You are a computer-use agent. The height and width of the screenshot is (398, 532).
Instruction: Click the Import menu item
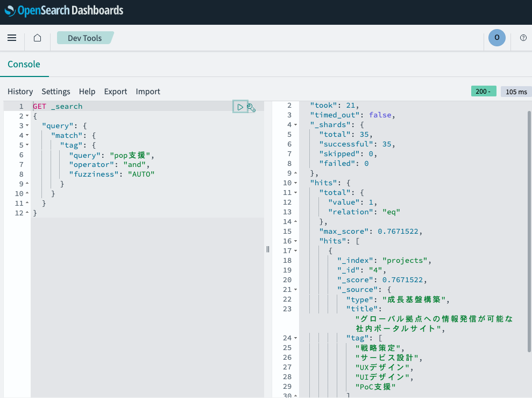pyautogui.click(x=148, y=92)
